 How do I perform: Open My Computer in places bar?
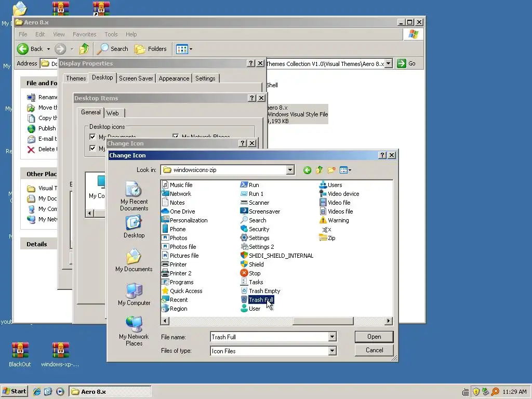[x=134, y=294]
